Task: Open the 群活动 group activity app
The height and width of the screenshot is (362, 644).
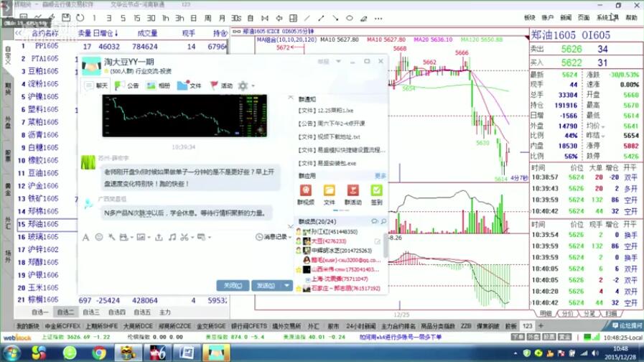Action: [353, 195]
